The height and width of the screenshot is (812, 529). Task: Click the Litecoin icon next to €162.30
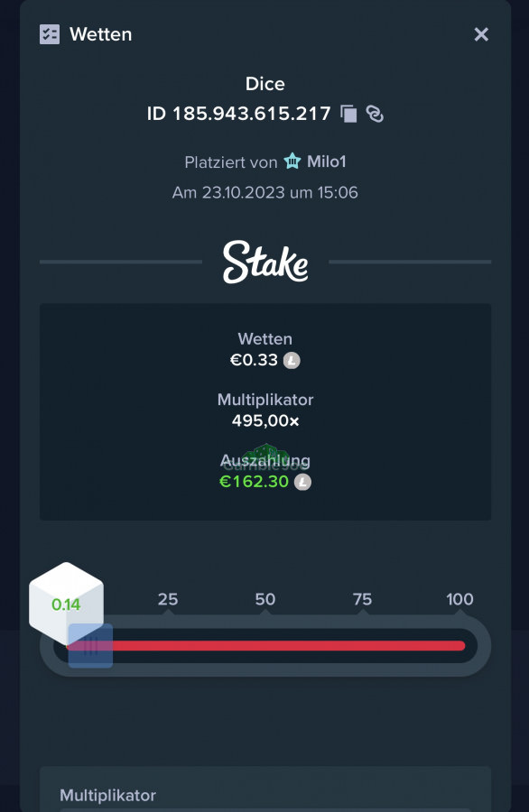(x=303, y=482)
